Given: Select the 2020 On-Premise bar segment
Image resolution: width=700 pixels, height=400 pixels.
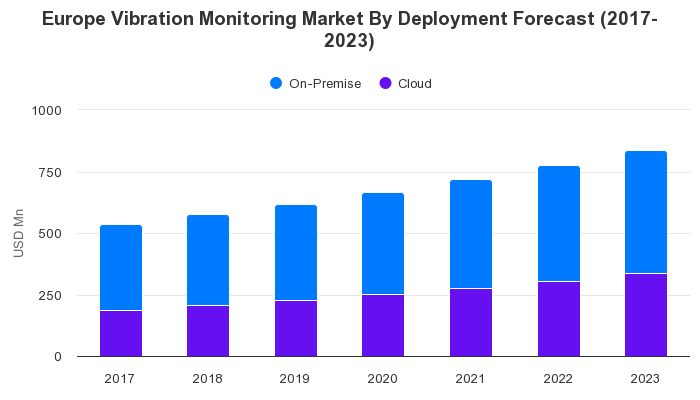Looking at the screenshot, I should pyautogui.click(x=383, y=244).
